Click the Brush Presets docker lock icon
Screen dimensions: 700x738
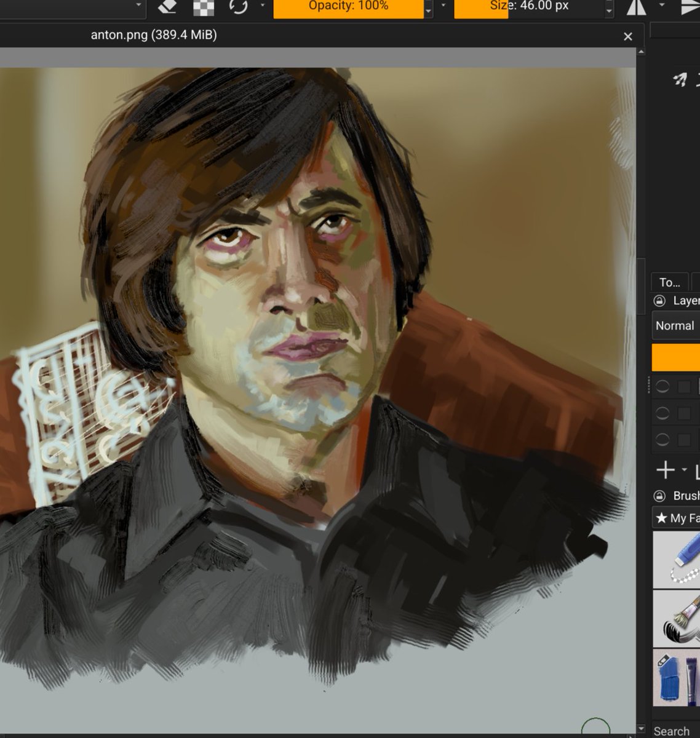tap(659, 496)
